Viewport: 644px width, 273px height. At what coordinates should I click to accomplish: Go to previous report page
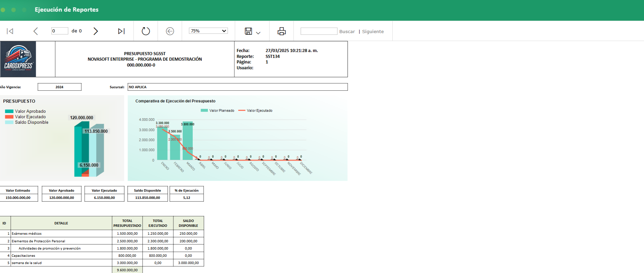[36, 31]
